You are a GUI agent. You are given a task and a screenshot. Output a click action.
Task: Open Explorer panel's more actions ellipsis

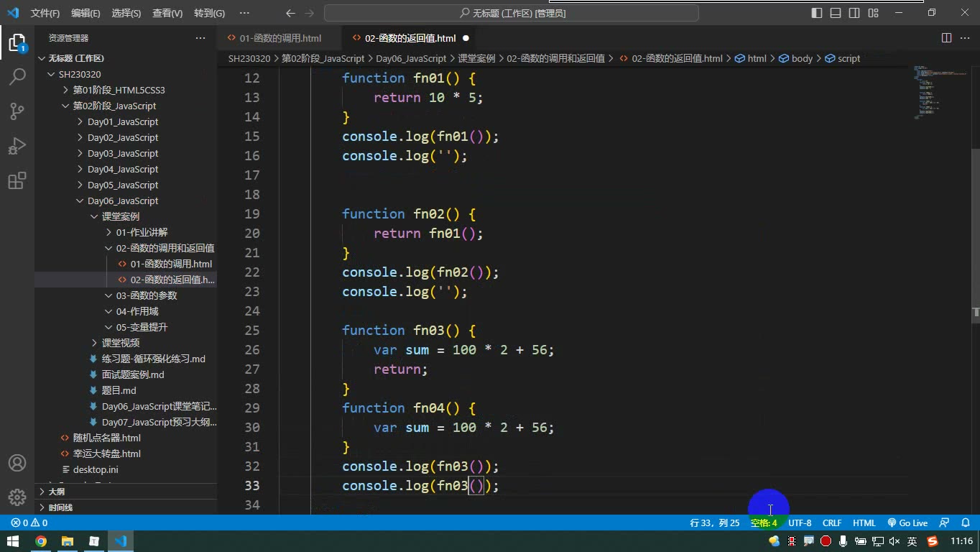(x=200, y=38)
